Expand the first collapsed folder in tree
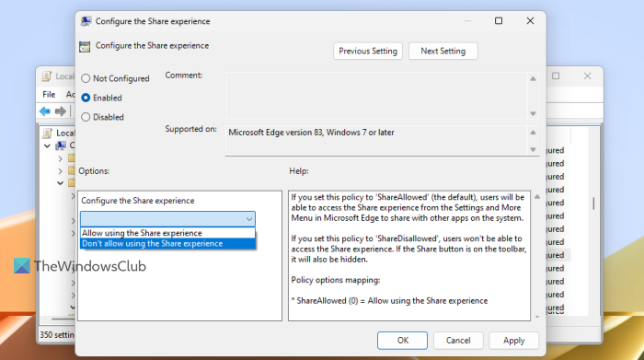This screenshot has height=360, width=644. pyautogui.click(x=61, y=158)
